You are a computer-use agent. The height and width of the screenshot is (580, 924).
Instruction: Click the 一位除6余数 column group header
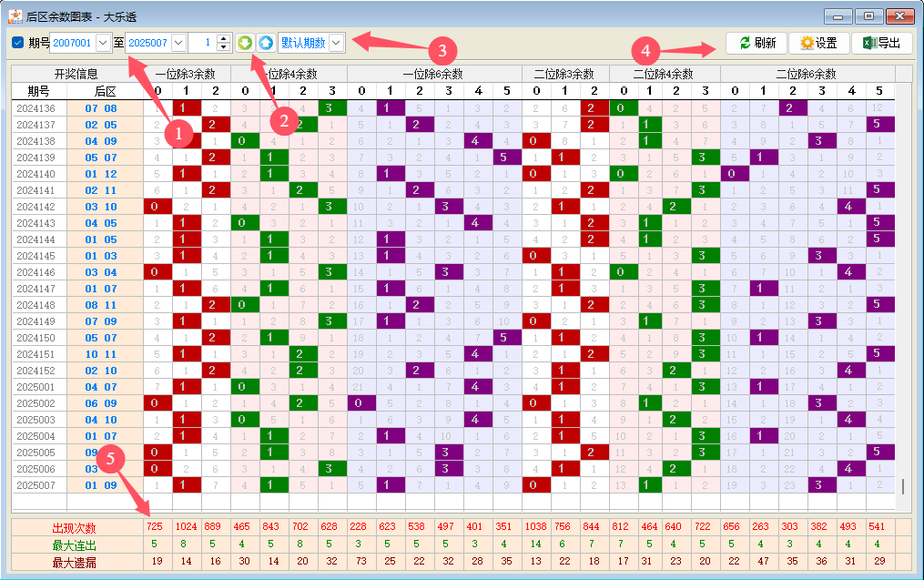434,74
